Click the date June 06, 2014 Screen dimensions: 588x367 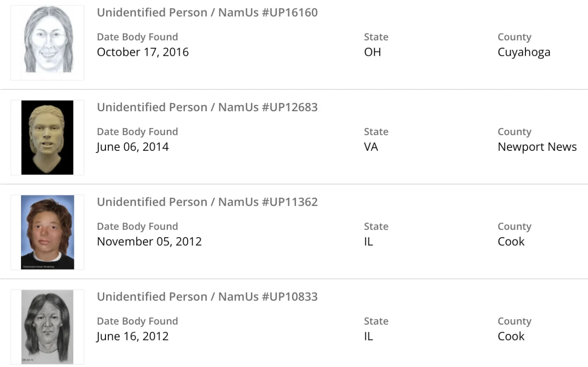click(133, 147)
